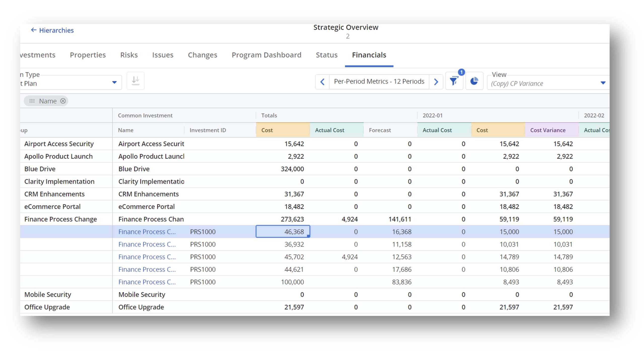
Task: Grab the Name chip drag handle icon
Action: click(x=32, y=101)
